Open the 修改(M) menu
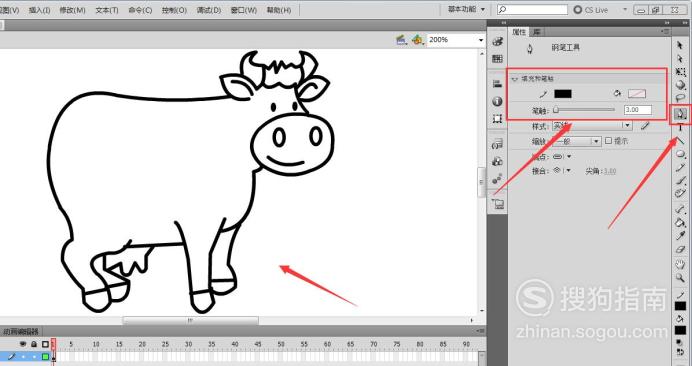Image resolution: width=692 pixels, height=366 pixels. [72, 10]
